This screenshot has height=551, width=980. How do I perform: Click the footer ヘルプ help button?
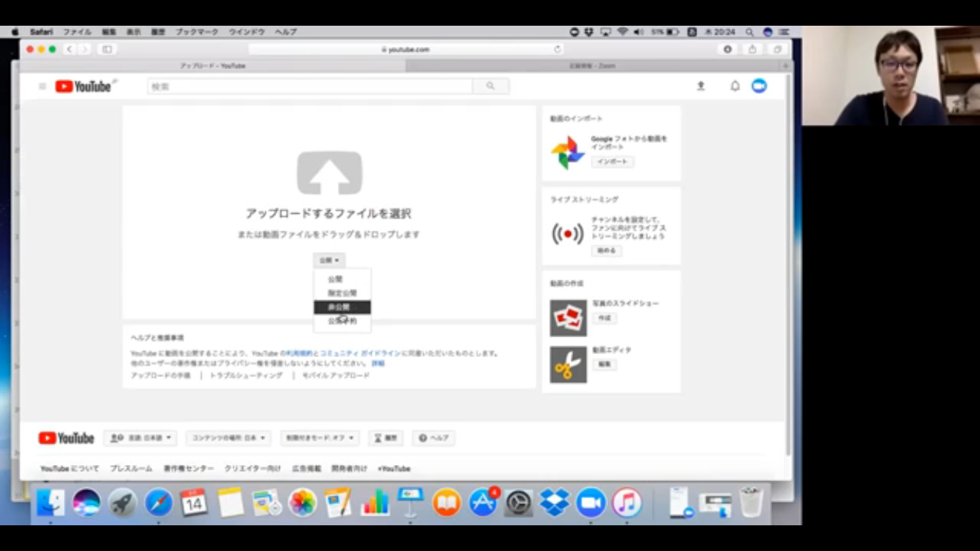click(434, 438)
